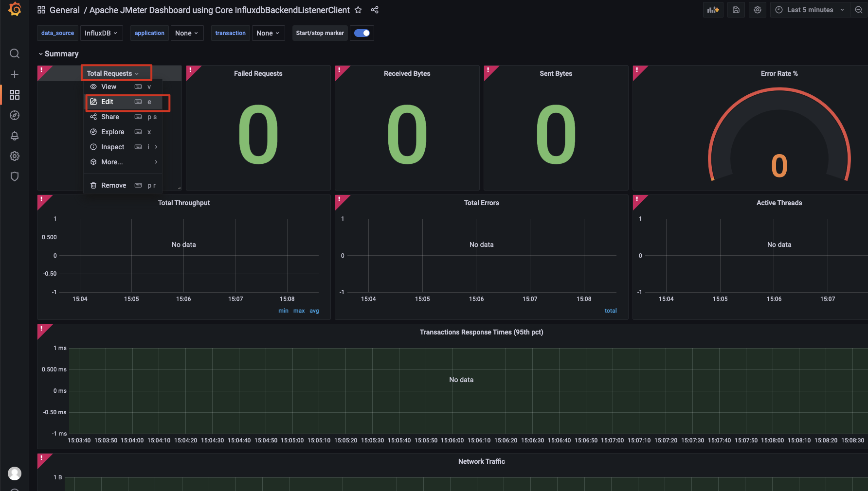Toggle the Start/stop marker switch

click(x=362, y=33)
